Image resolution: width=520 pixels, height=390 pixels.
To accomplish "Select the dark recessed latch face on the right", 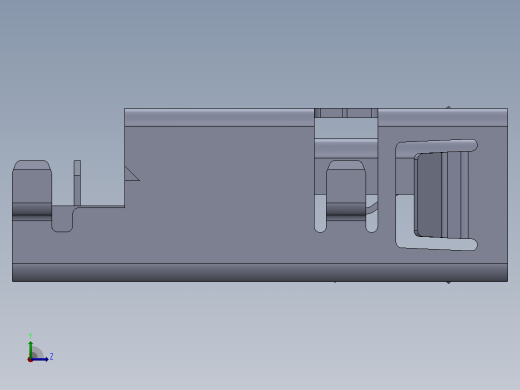I will (x=430, y=195).
